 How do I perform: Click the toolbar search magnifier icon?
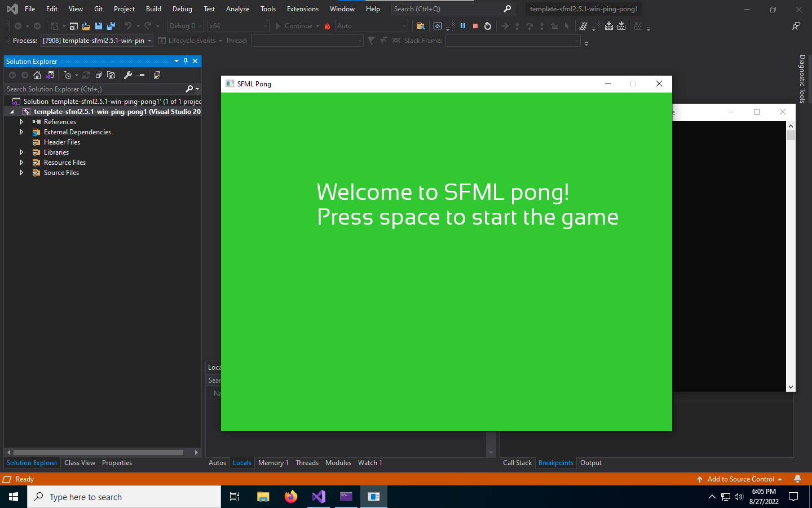pos(507,9)
